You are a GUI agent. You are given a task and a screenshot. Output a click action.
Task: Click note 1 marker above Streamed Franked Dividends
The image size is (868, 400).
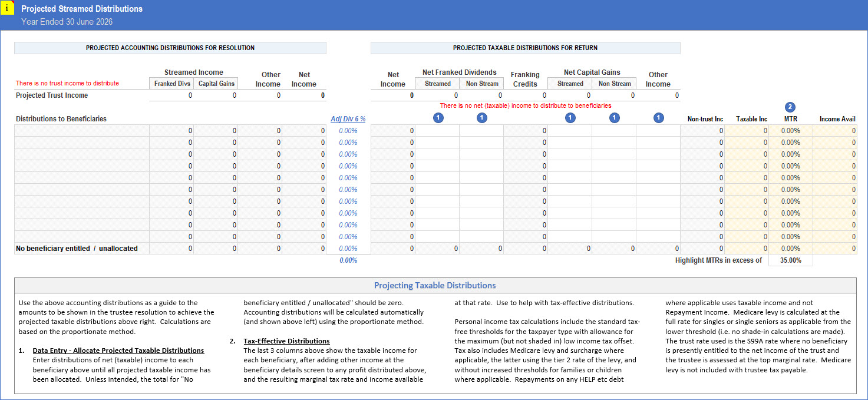438,118
